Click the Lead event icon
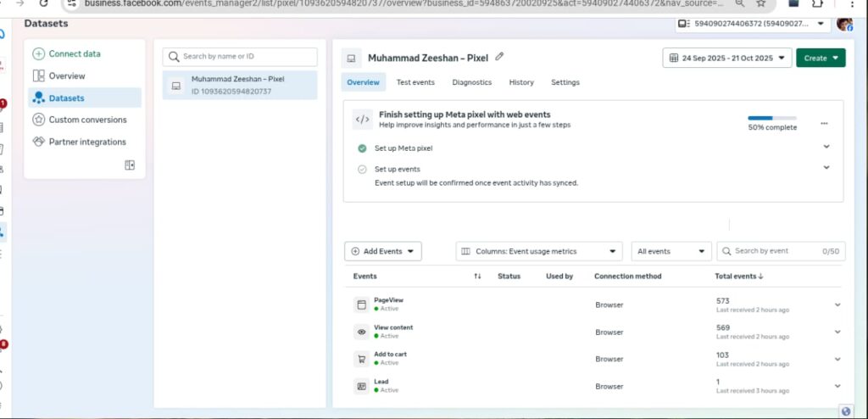 (361, 386)
